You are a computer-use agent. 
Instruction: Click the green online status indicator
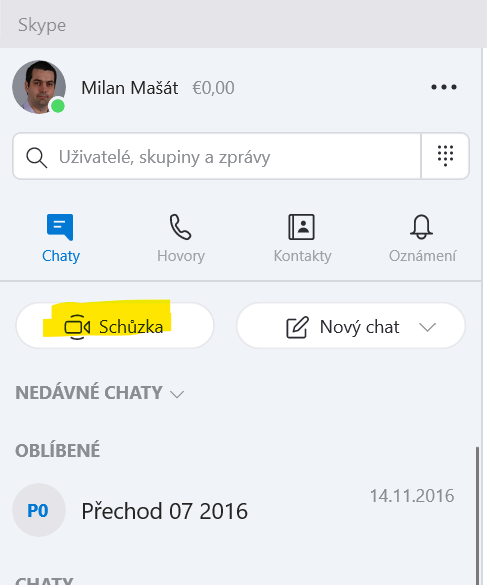point(58,106)
